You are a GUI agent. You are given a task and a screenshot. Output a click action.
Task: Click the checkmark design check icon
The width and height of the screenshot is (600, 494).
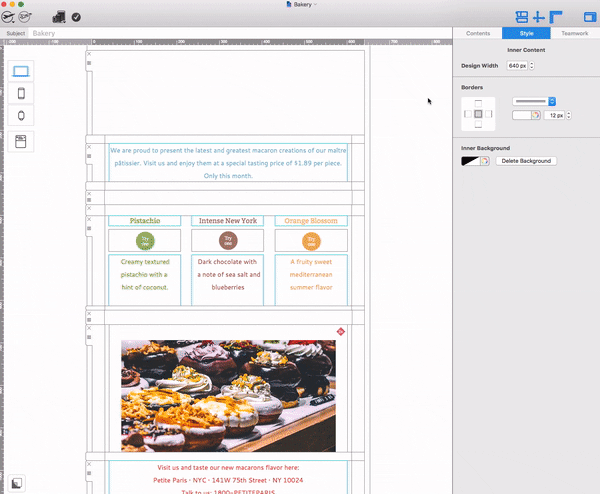(76, 17)
